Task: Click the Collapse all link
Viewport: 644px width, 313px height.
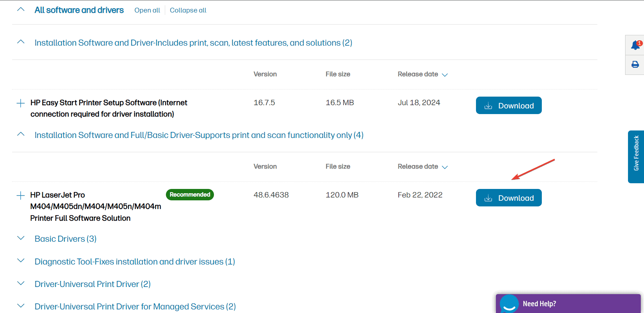Action: click(x=188, y=10)
